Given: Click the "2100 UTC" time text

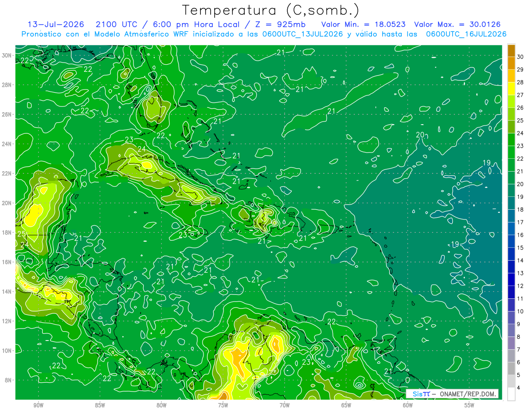Looking at the screenshot, I should [116, 24].
